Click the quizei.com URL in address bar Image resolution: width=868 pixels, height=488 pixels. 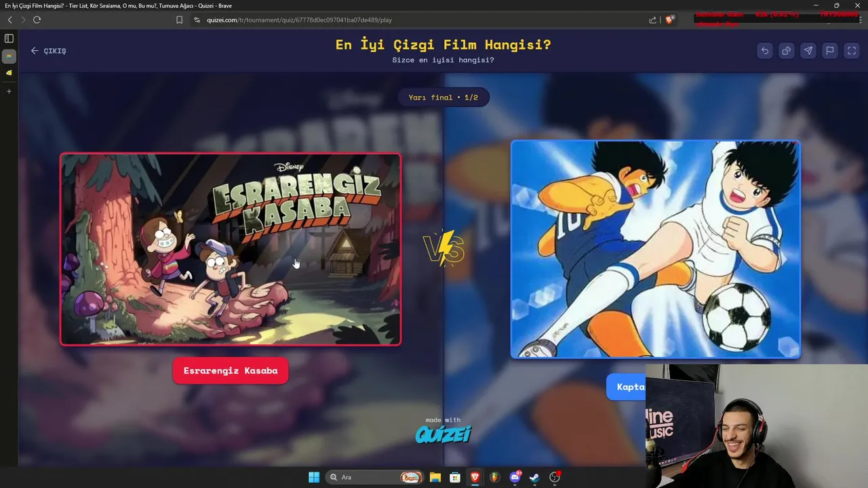[x=299, y=20]
